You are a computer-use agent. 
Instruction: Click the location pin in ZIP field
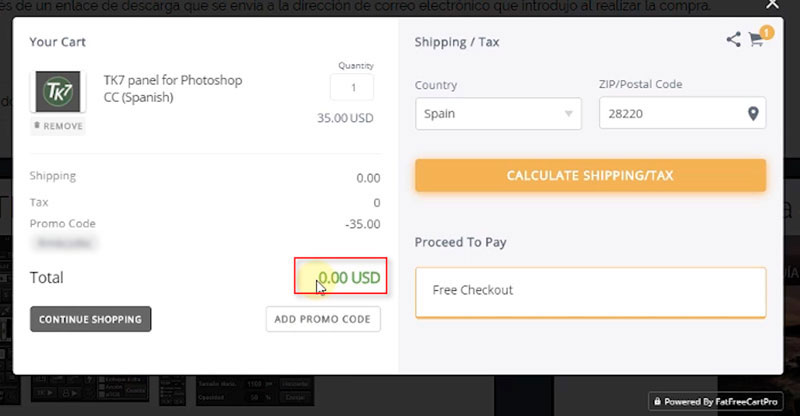tap(754, 114)
